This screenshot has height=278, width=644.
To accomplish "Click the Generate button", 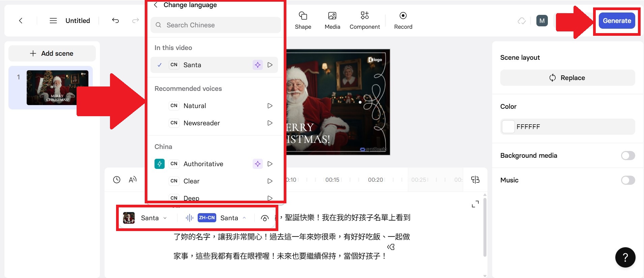I will (617, 21).
